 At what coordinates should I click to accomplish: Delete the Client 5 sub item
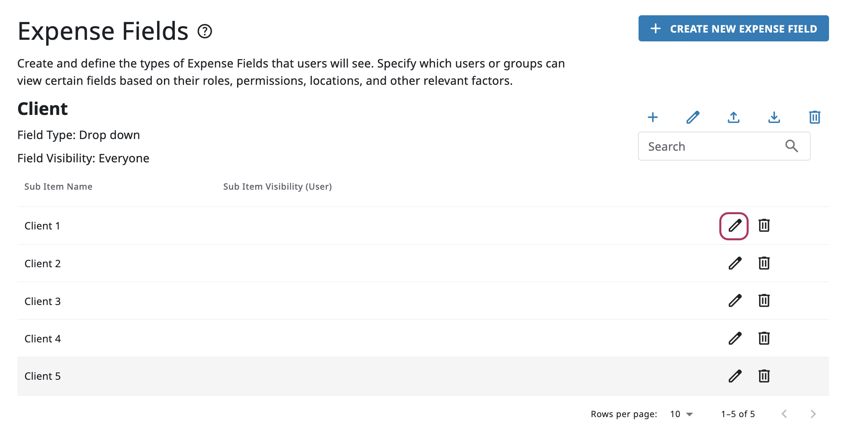tap(764, 376)
